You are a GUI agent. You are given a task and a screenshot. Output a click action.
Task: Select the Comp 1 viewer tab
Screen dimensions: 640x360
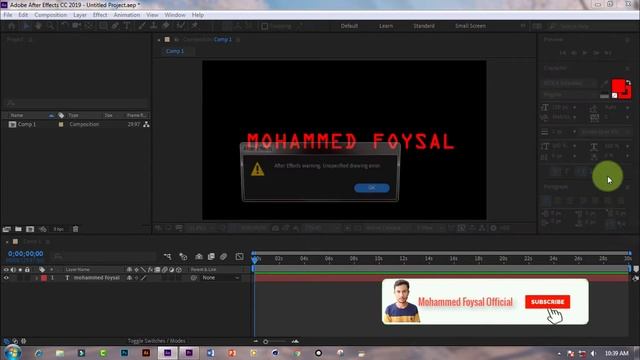175,51
